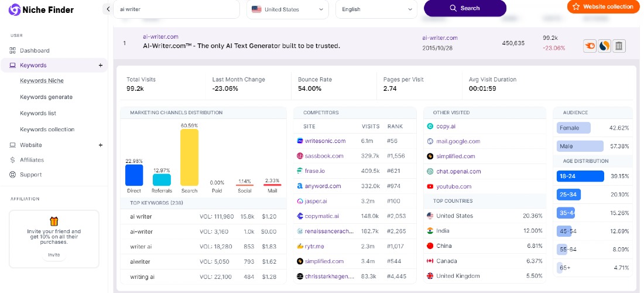The height and width of the screenshot is (293, 644).
Task: Collapse sidebar with left chevron arrow
Action: click(x=108, y=9)
